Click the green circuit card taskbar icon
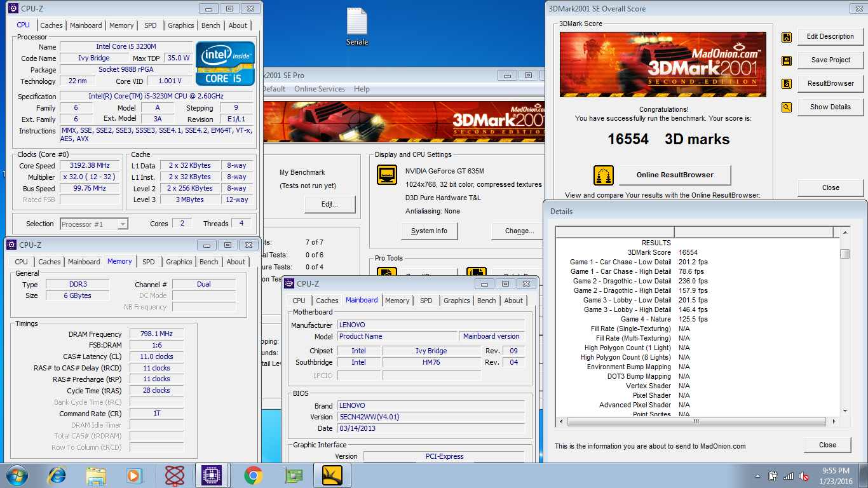Viewport: 868px width, 488px height. coord(293,475)
